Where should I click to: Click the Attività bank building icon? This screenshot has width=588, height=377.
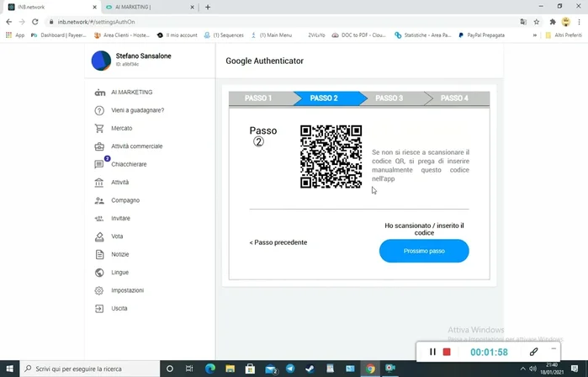coord(99,183)
